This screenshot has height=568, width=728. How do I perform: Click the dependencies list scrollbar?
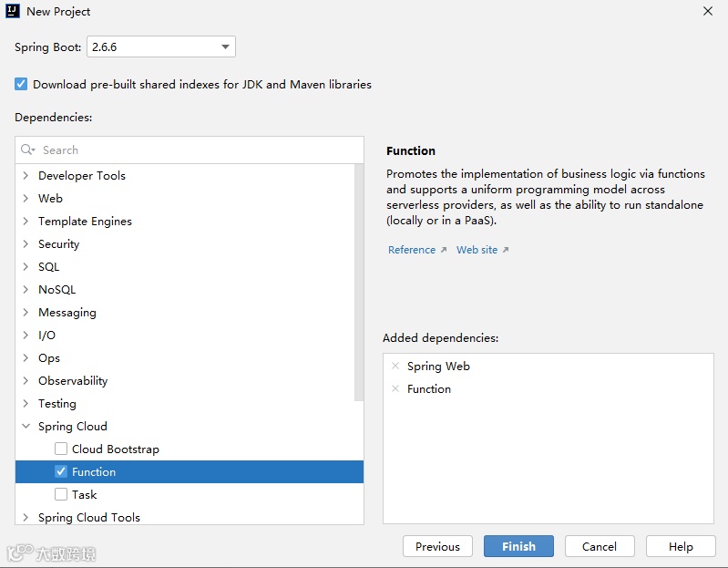(x=359, y=283)
